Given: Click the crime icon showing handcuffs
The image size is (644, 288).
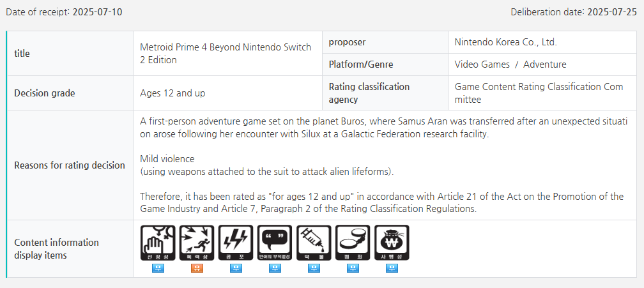Looking at the screenshot, I should pos(353,243).
